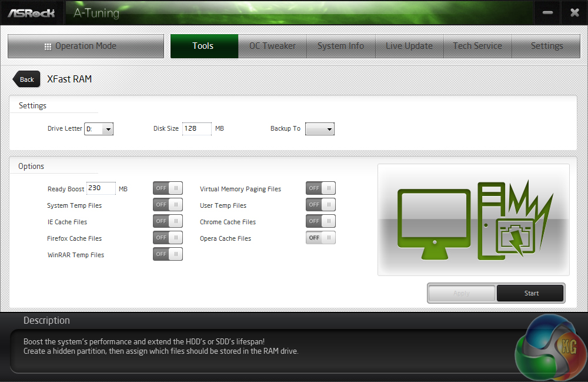Open the Backup To dropdown
The image size is (588, 382).
(320, 129)
